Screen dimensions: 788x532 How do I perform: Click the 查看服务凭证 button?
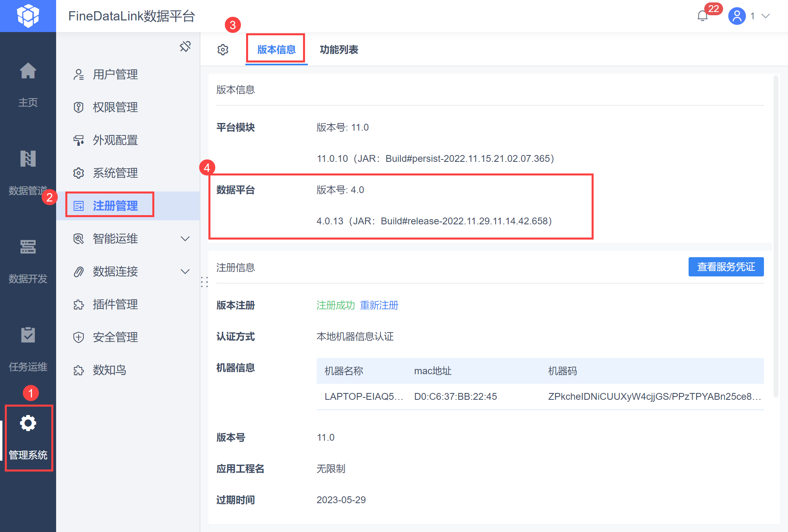pyautogui.click(x=725, y=267)
